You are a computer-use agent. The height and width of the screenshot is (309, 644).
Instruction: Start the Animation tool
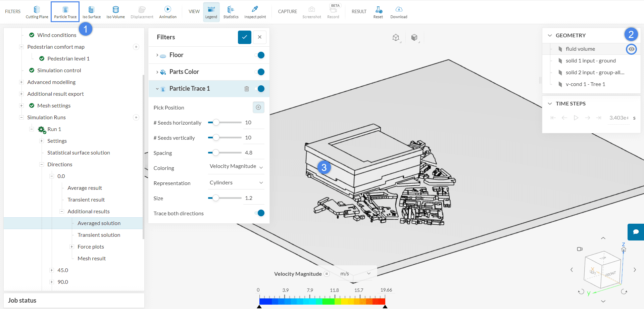tap(168, 12)
